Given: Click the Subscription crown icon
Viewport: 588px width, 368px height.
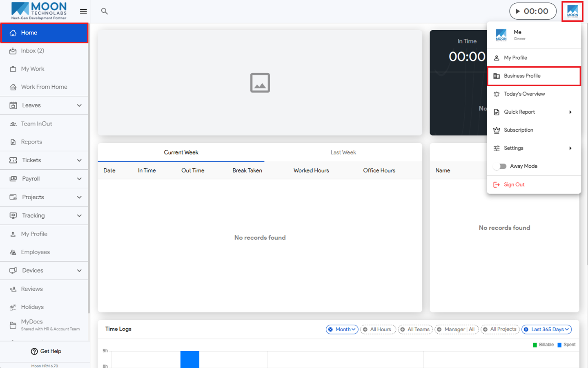Looking at the screenshot, I should [497, 130].
